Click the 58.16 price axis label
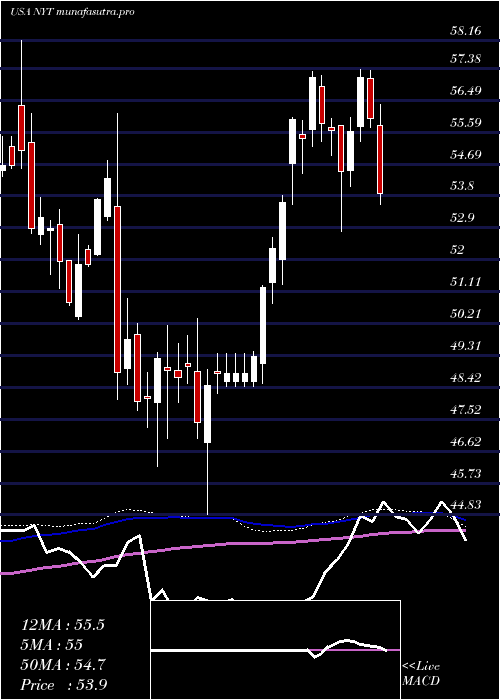The height and width of the screenshot is (700, 500). [x=465, y=31]
